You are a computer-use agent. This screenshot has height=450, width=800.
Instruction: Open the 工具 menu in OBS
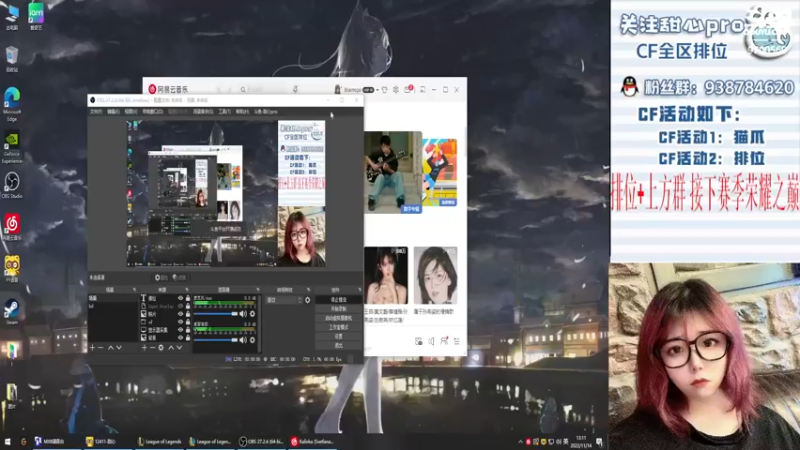[224, 111]
